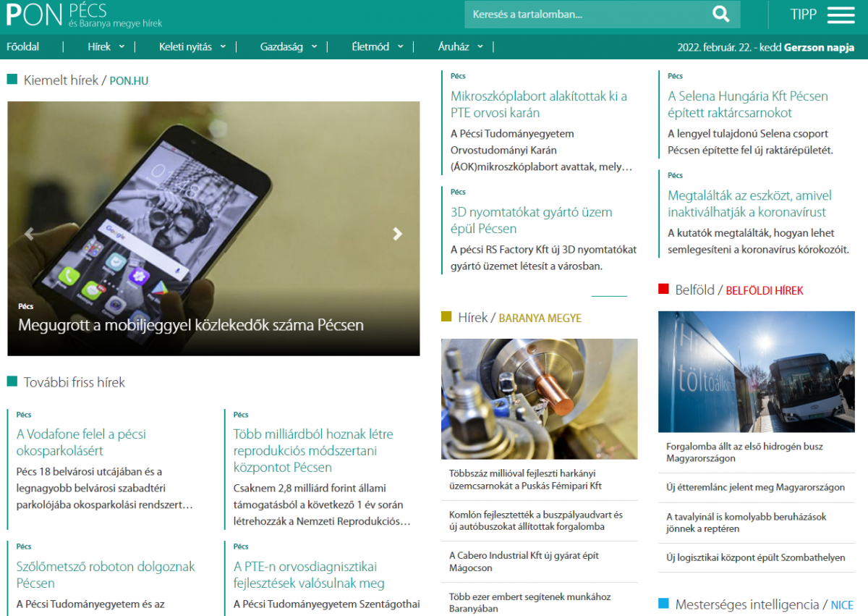Open the Keleti nyitás menu

184,46
